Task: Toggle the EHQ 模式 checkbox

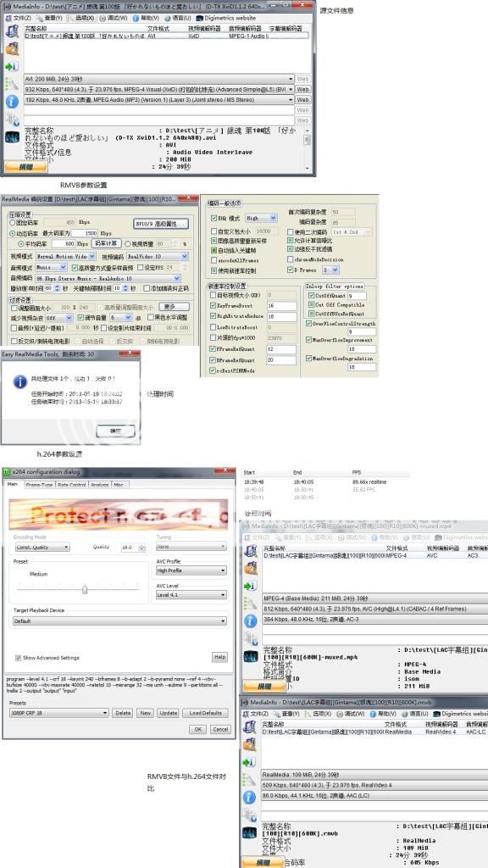Action: tap(213, 218)
